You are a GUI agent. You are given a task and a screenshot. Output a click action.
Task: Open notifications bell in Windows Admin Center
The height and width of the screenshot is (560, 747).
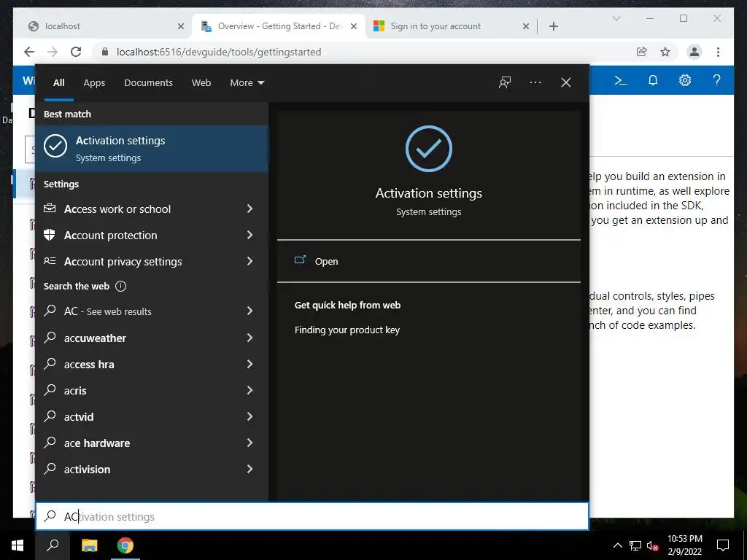coord(653,80)
